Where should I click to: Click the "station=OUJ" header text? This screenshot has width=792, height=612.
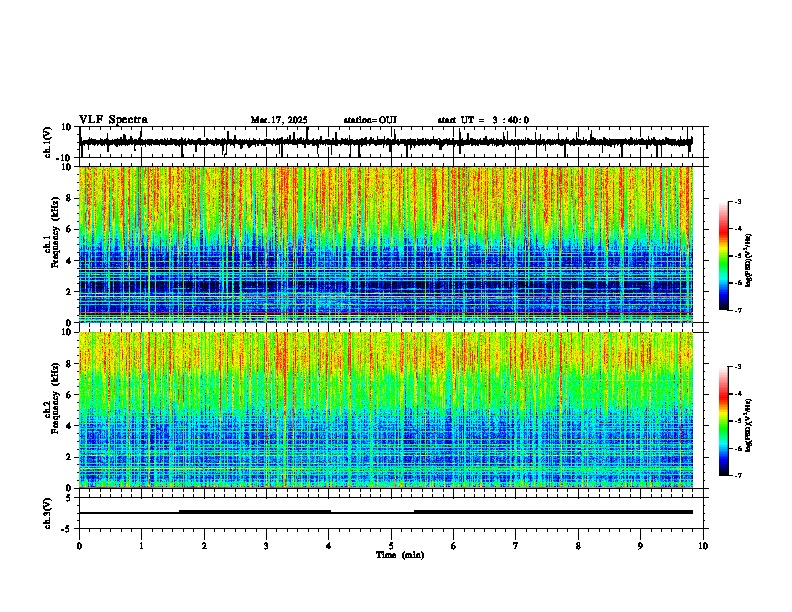coord(370,120)
